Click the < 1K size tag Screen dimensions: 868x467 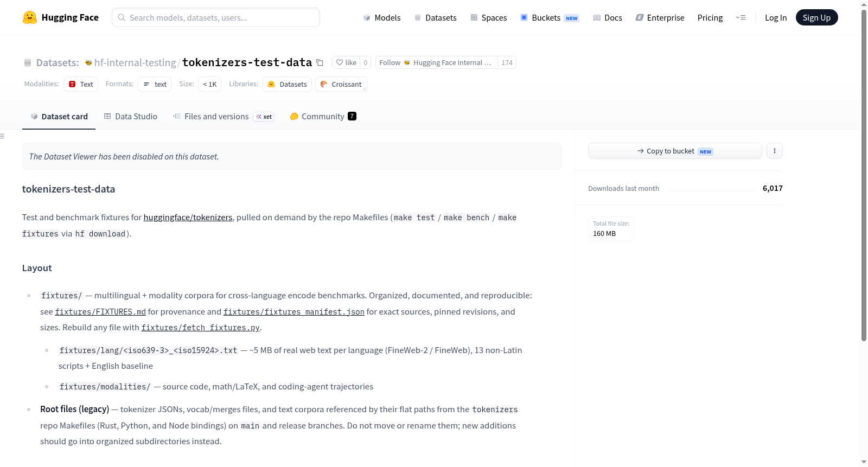pos(210,84)
